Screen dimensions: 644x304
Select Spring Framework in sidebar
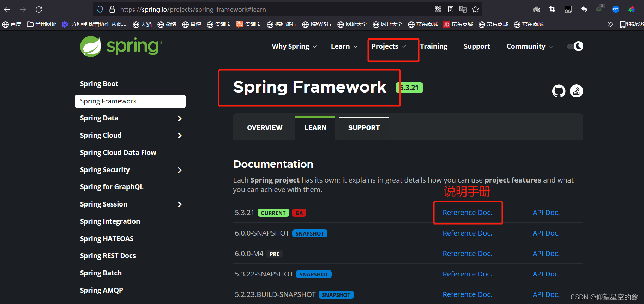130,101
